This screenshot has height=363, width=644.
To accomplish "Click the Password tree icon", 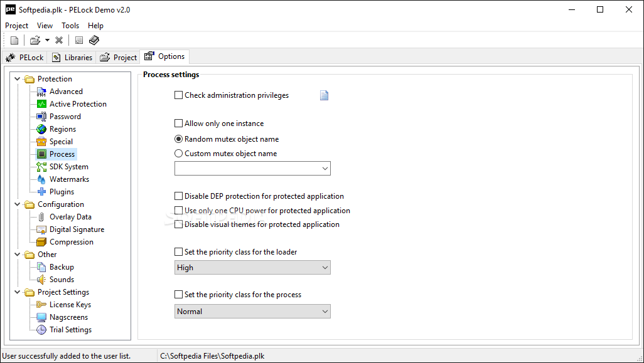I will [41, 117].
